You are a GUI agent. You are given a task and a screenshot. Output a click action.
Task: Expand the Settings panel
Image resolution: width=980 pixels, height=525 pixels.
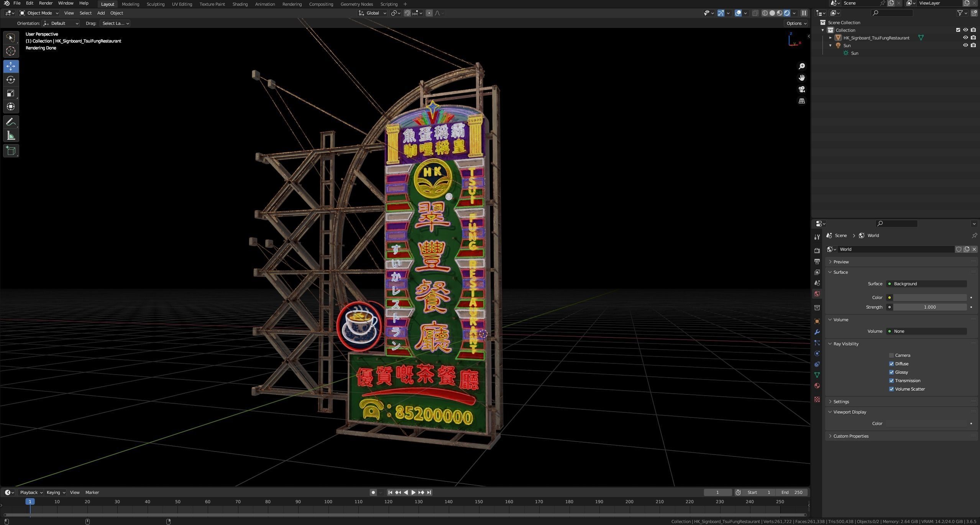pos(841,402)
